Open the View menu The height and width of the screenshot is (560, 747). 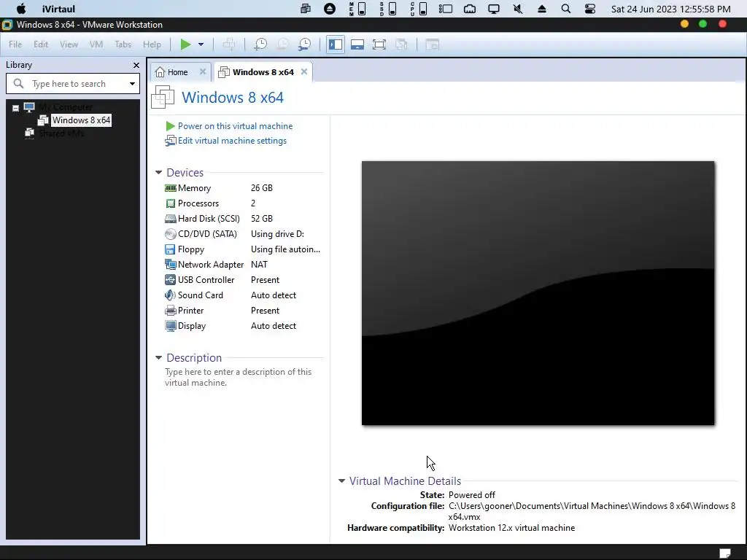pos(69,44)
